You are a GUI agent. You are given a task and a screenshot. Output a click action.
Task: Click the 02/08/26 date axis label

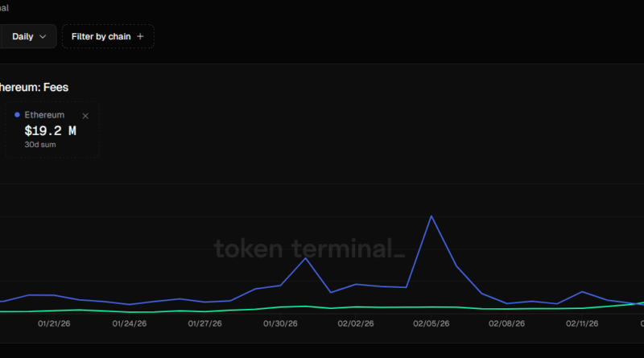pos(507,323)
